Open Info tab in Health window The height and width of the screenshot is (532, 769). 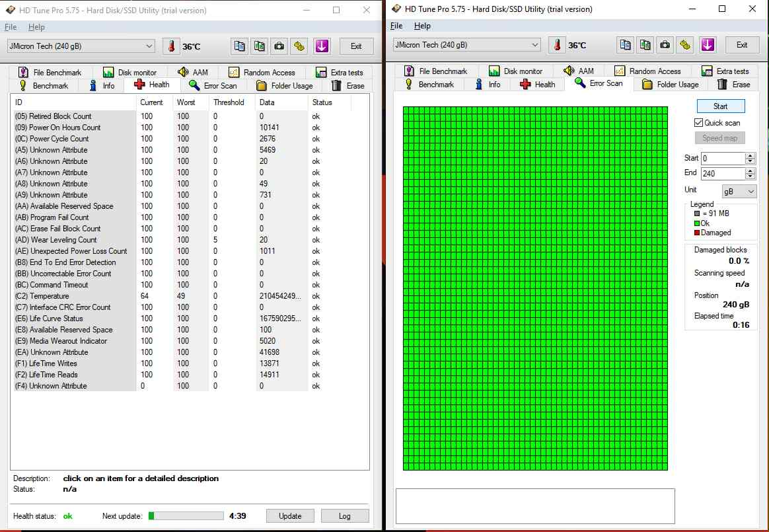click(x=102, y=85)
